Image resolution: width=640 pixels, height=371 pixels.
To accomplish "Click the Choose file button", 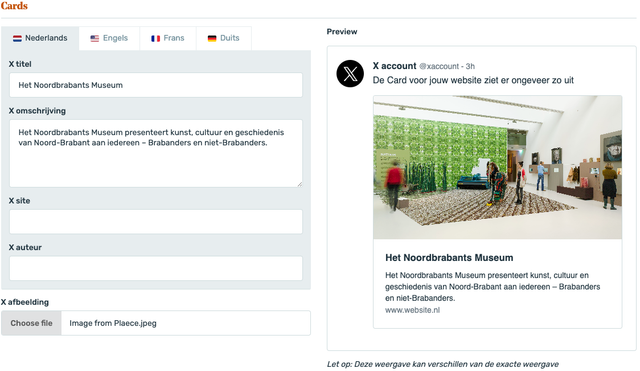I will [31, 323].
